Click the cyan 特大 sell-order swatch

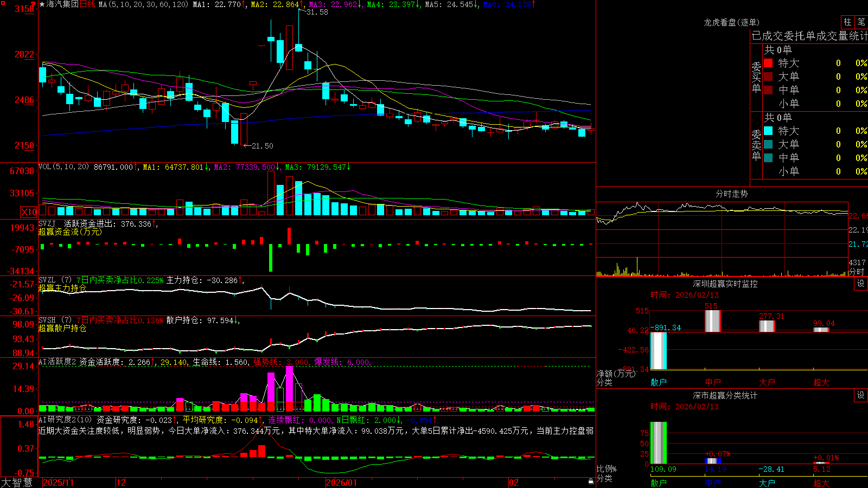point(768,131)
